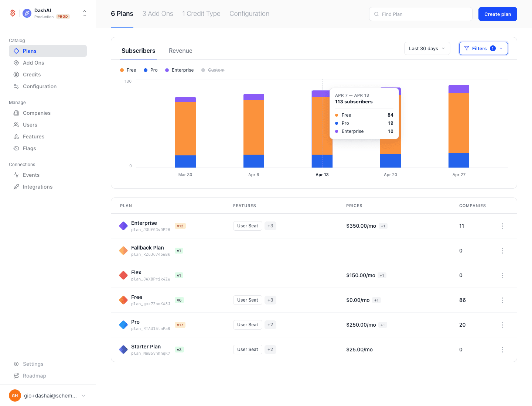This screenshot has width=532, height=406.
Task: Open the Free plan row menu
Action: (x=502, y=300)
